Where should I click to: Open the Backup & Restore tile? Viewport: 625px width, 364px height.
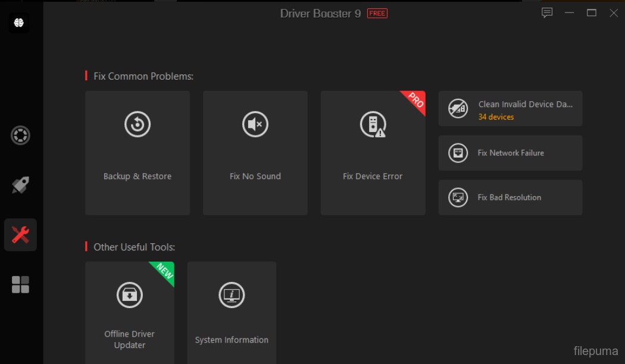(x=137, y=153)
